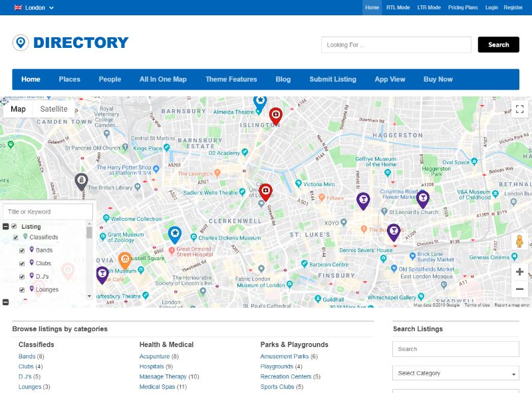The width and height of the screenshot is (532, 393).
Task: Click the filter list scroll down arrow
Action: click(89, 297)
